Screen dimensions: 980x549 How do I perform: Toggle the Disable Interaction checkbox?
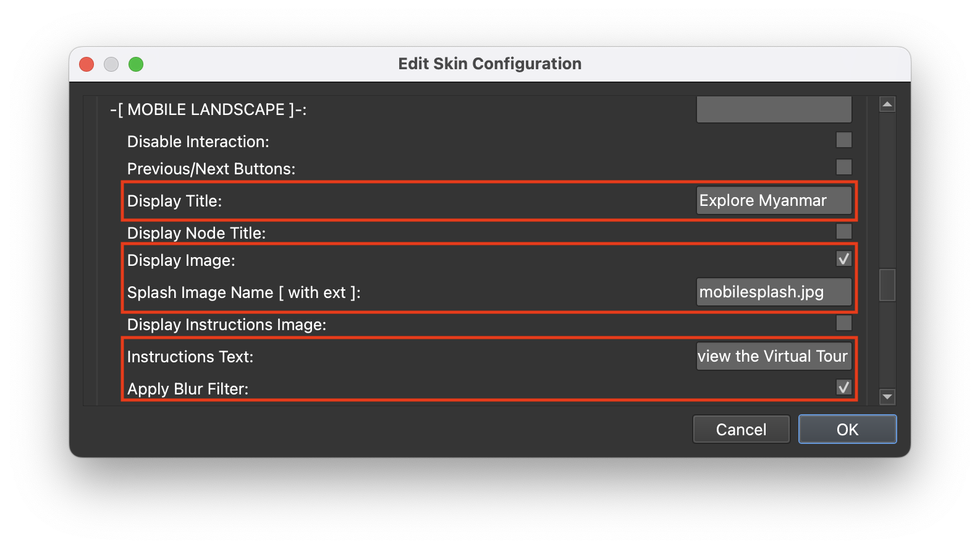pyautogui.click(x=843, y=140)
